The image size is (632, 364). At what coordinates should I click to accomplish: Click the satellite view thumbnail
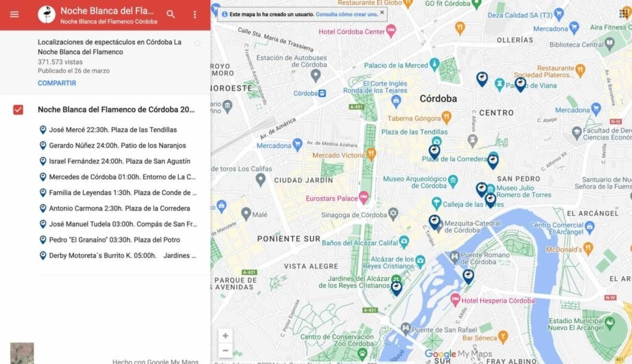[x=22, y=354]
